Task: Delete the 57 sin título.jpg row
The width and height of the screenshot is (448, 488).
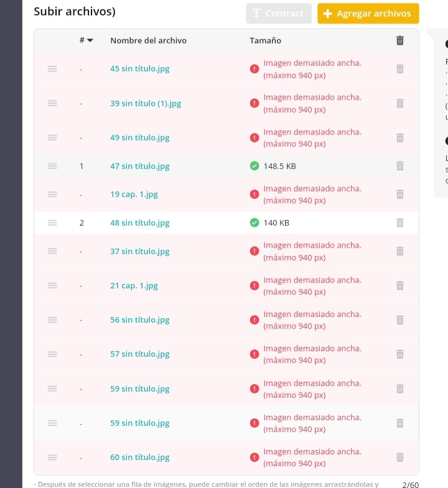Action: pyautogui.click(x=400, y=354)
